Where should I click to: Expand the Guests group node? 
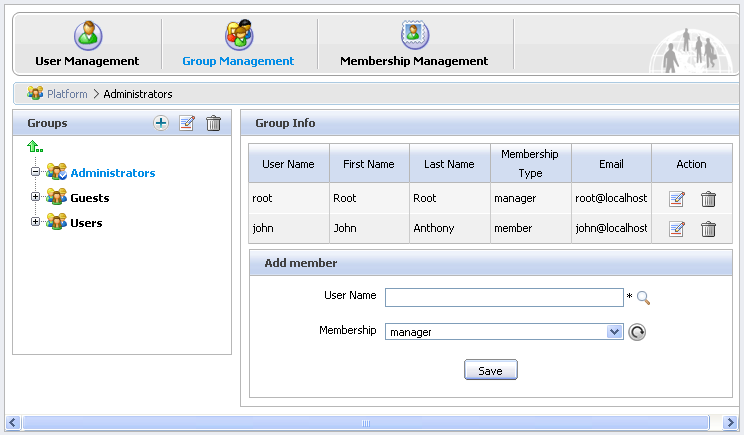pos(35,197)
